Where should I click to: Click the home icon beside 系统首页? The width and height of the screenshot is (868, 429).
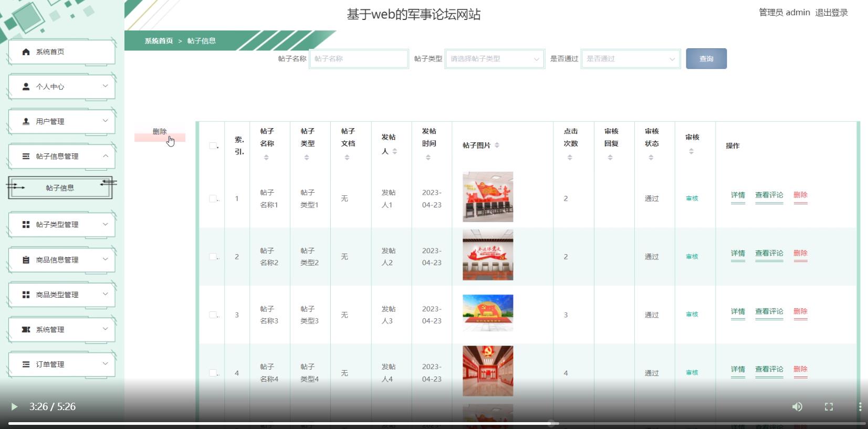[x=26, y=51]
